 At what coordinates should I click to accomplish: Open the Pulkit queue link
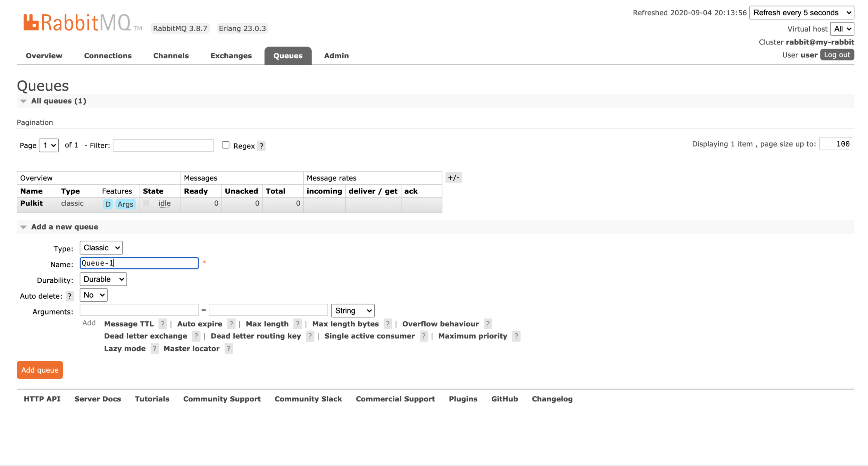(32, 203)
